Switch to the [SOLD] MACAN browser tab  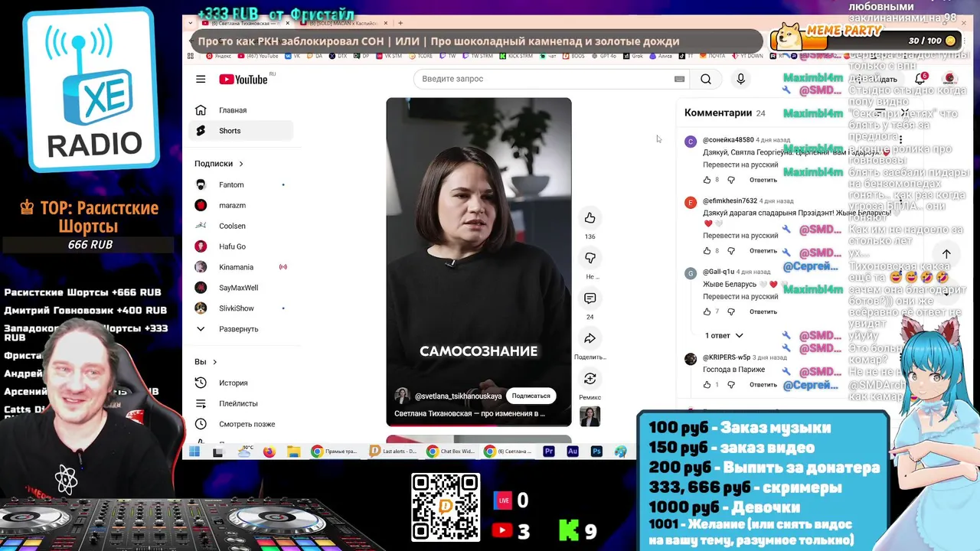340,23
